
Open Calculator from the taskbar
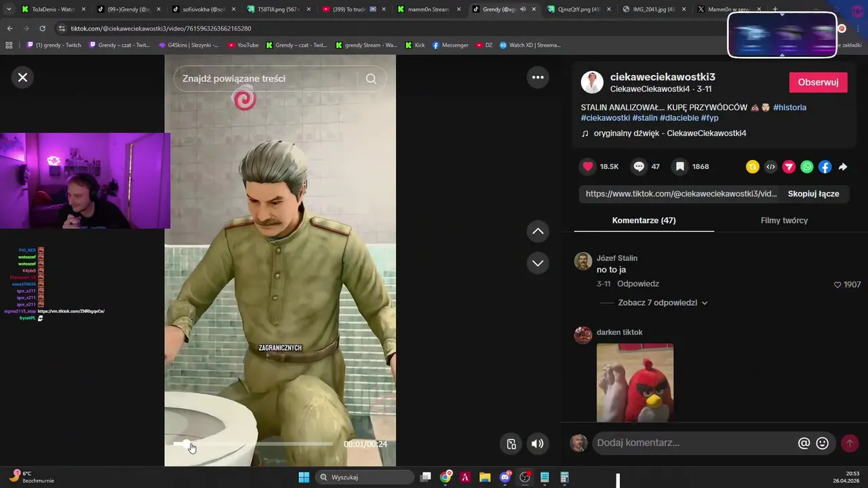click(x=564, y=477)
